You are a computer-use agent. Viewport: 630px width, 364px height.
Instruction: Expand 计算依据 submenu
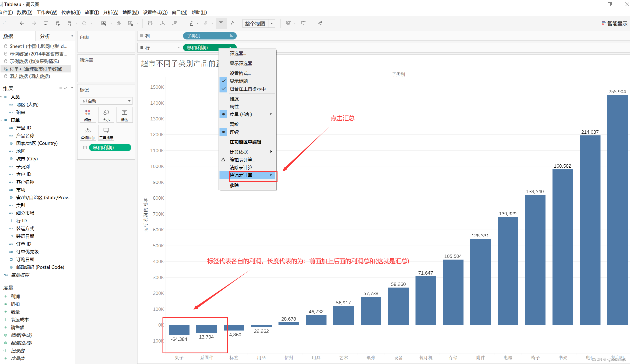(x=247, y=152)
